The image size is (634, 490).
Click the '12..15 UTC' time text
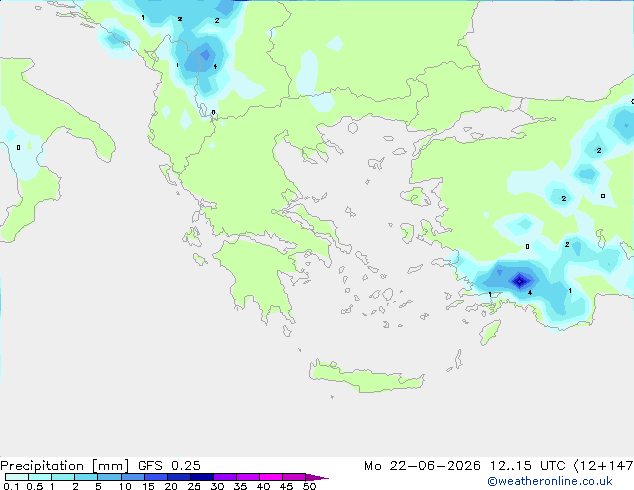click(x=527, y=466)
